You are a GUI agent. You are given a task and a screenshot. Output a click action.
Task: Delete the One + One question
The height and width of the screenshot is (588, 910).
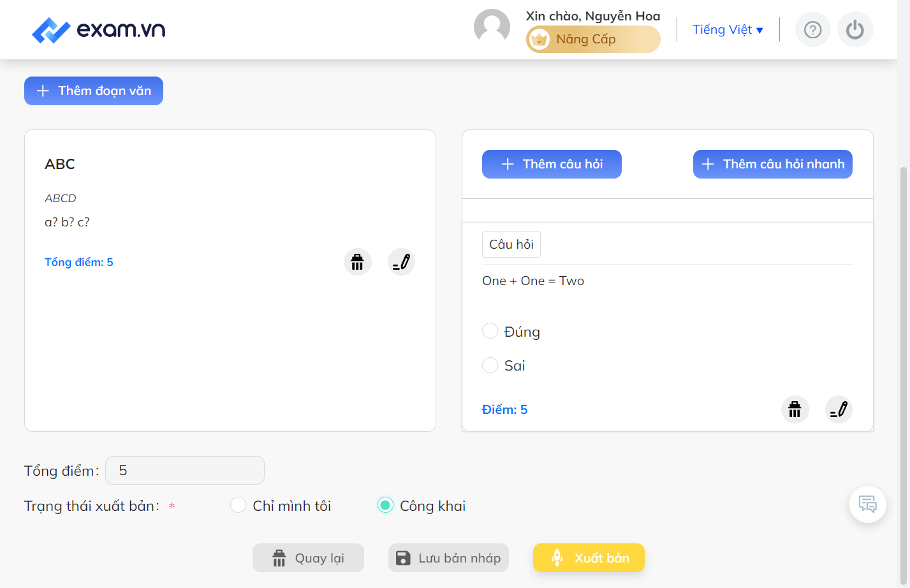(795, 409)
